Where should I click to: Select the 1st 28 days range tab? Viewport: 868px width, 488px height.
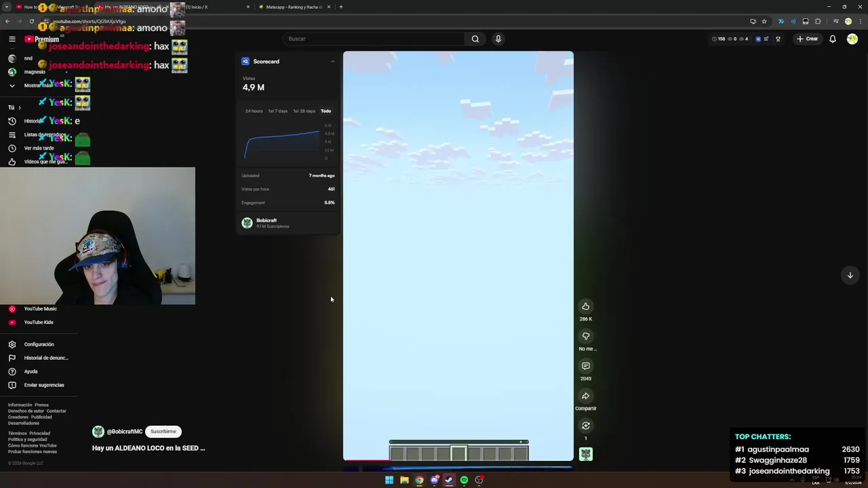pos(304,111)
